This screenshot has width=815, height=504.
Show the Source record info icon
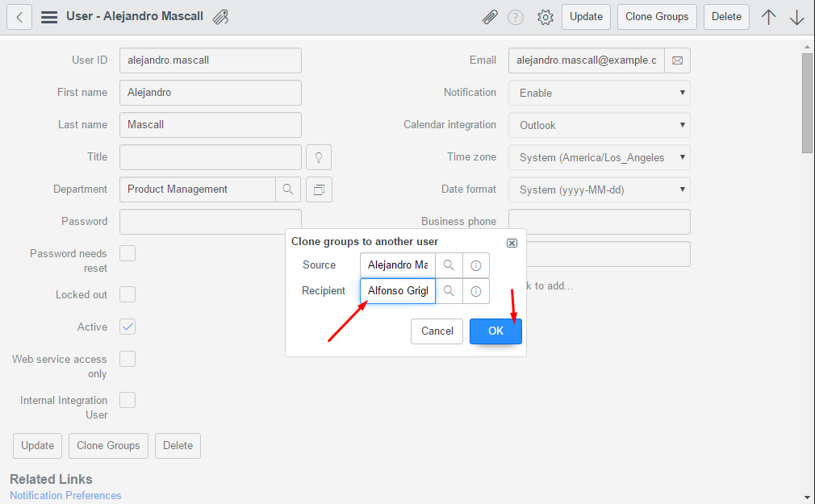476,265
